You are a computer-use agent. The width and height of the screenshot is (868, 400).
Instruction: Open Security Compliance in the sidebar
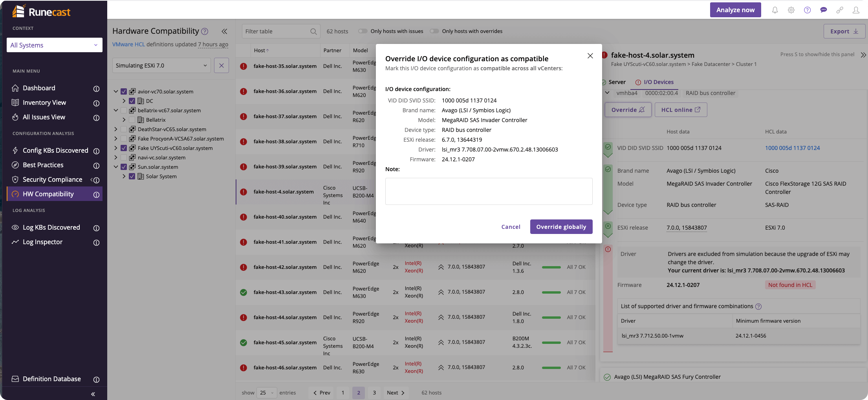(x=53, y=179)
